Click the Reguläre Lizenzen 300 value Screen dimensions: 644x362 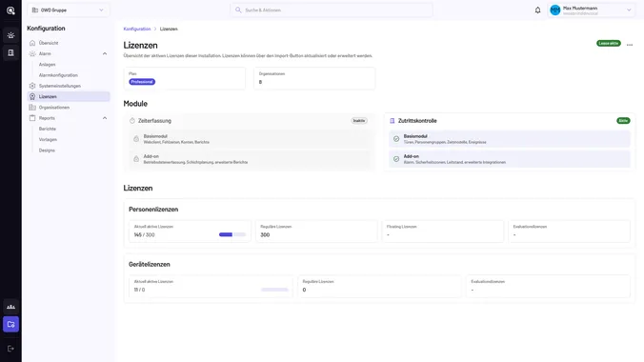pyautogui.click(x=265, y=235)
